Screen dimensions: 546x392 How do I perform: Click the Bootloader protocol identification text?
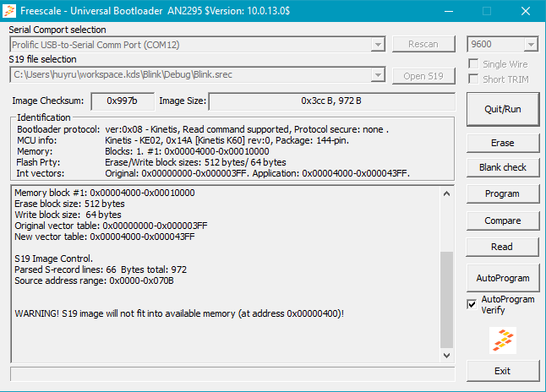pos(247,129)
